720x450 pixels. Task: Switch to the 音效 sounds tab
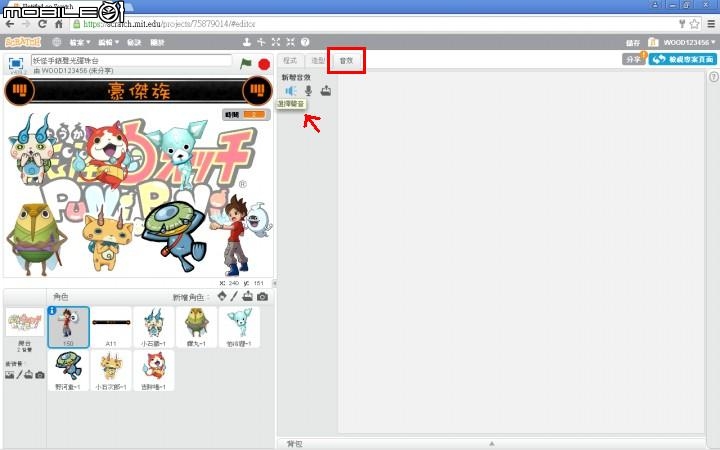point(346,61)
